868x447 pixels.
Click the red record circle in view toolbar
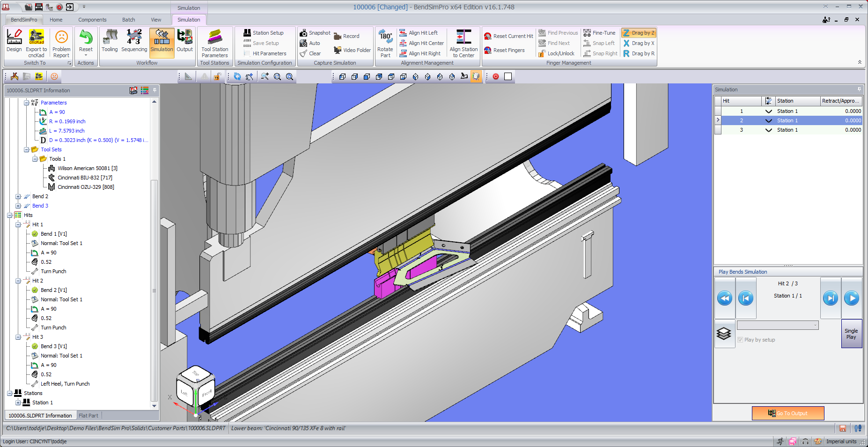point(496,76)
